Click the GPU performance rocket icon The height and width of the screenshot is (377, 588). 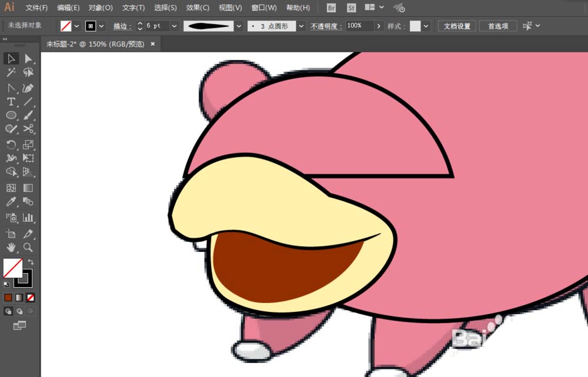click(399, 8)
